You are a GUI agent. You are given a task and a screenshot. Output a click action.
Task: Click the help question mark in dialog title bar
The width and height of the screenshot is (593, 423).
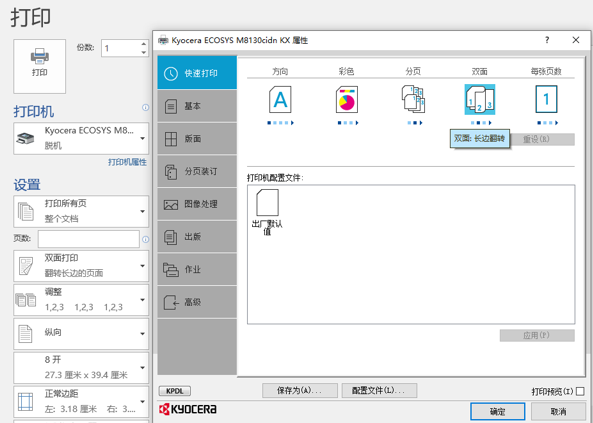click(x=547, y=40)
